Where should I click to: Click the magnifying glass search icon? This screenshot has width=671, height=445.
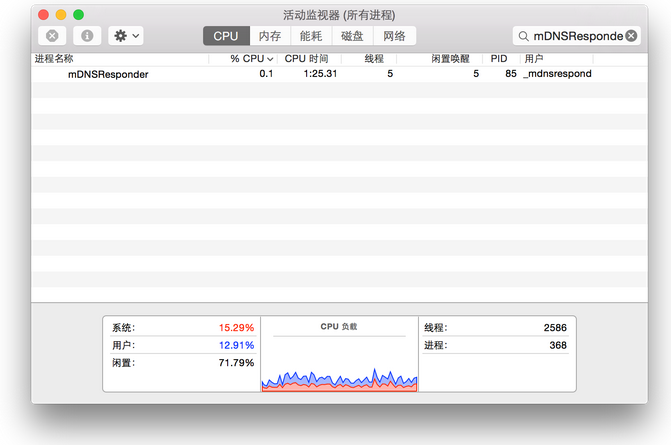coord(523,36)
